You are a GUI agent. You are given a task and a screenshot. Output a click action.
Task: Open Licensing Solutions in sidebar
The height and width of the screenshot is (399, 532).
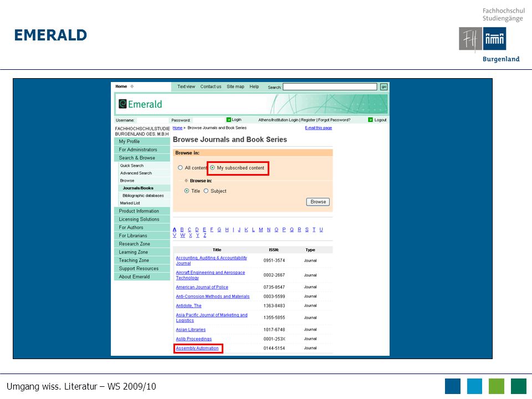[142, 219]
